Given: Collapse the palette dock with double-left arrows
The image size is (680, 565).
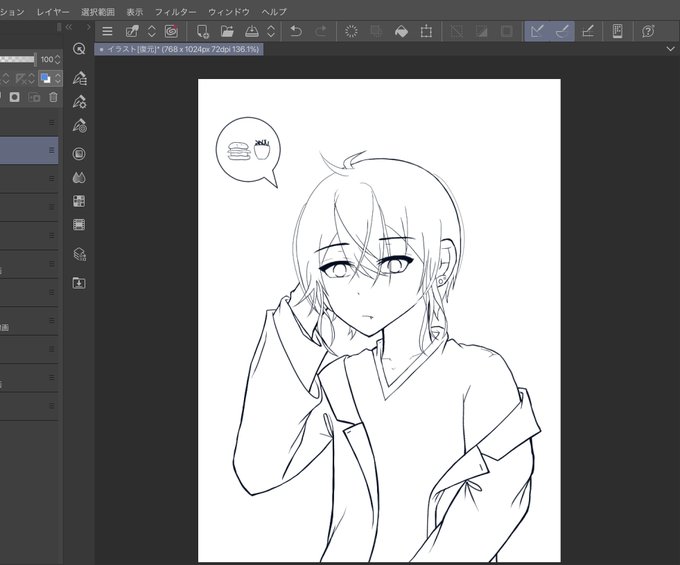Looking at the screenshot, I should pos(69,27).
